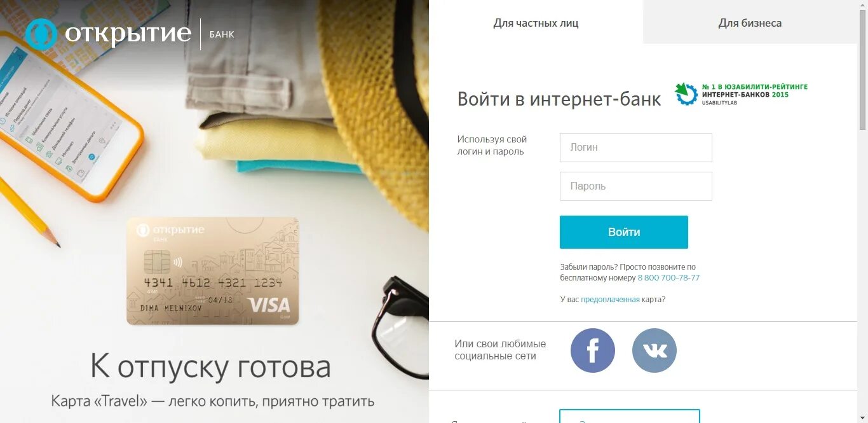Focus the Пароль input field
Image resolution: width=868 pixels, height=423 pixels.
pos(635,186)
